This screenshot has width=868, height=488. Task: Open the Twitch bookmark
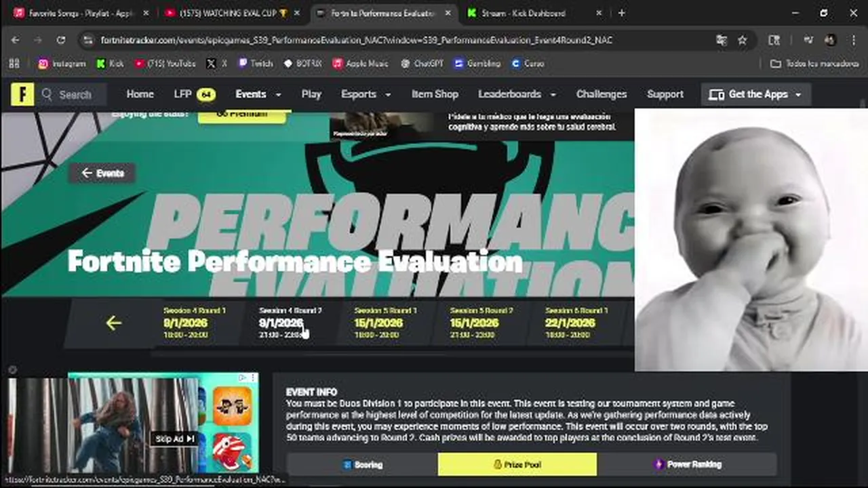coord(255,63)
